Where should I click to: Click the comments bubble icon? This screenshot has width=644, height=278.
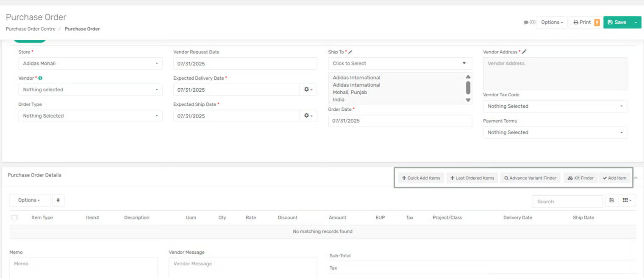526,22
